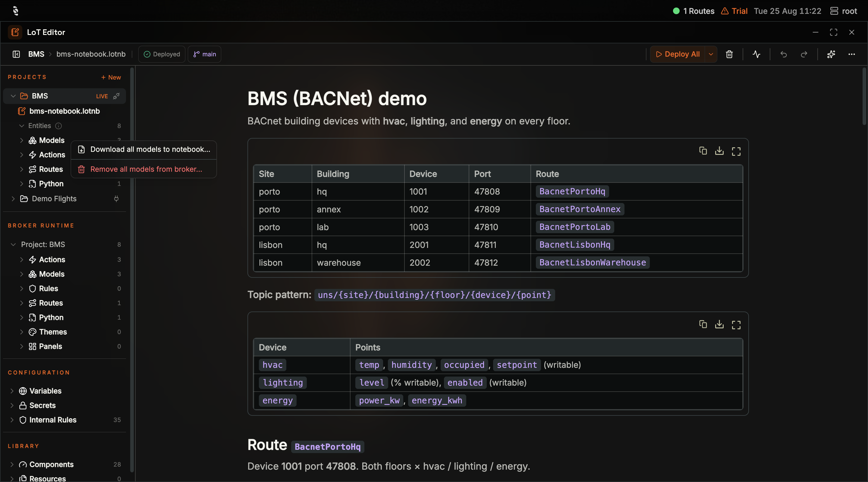Open the BacnetLisbonWarehouse route link

click(593, 263)
